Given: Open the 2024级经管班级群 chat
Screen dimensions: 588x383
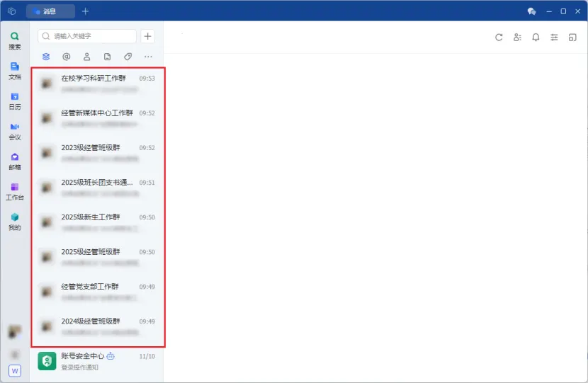Looking at the screenshot, I should pos(98,326).
